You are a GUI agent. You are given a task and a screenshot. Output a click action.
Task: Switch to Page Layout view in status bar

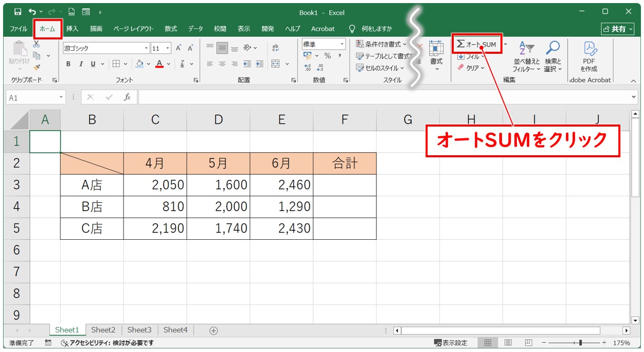[x=508, y=343]
